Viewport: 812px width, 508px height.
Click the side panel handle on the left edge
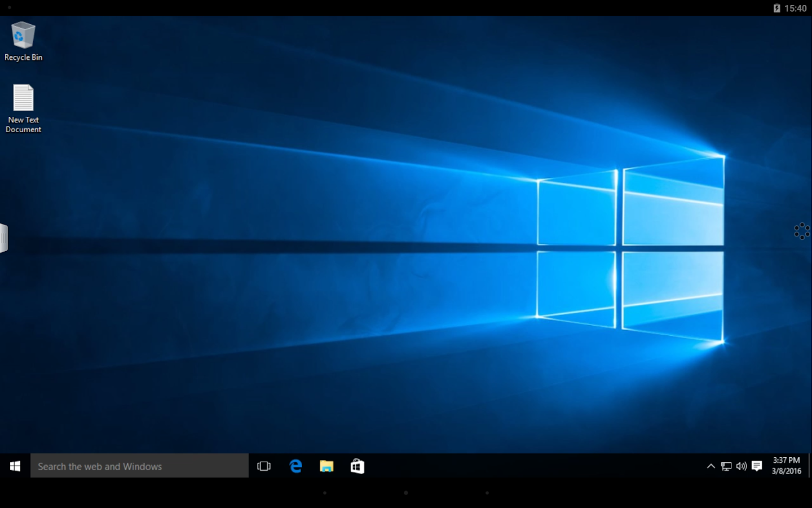coord(3,238)
